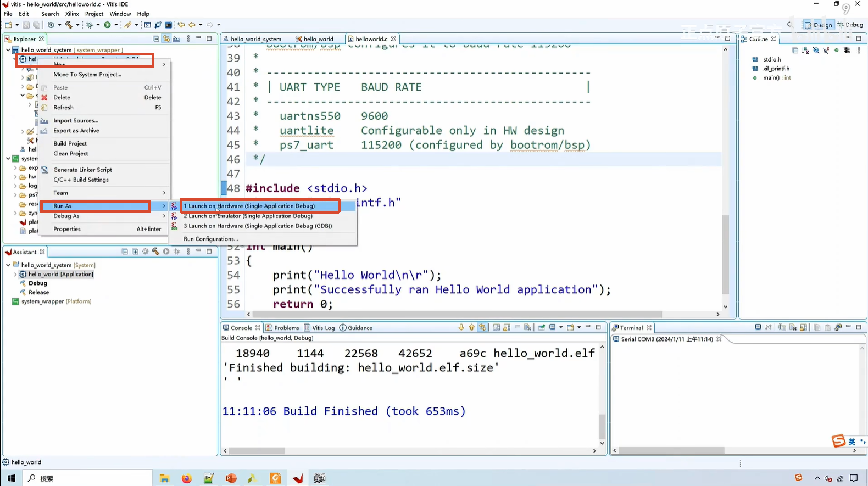Screen dimensions: 868x486
Task: Choose Debug As in the context menu
Action: click(x=104, y=216)
